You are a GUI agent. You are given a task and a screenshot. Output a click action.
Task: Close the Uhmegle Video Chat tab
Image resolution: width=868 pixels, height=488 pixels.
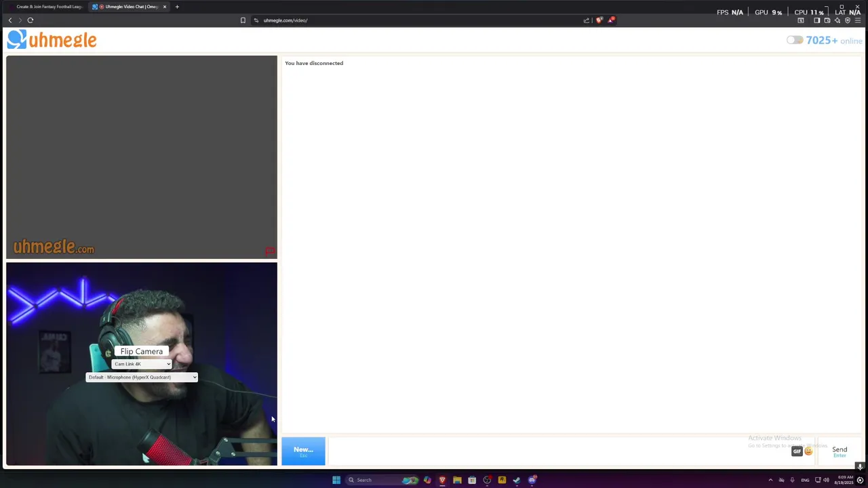coord(164,7)
